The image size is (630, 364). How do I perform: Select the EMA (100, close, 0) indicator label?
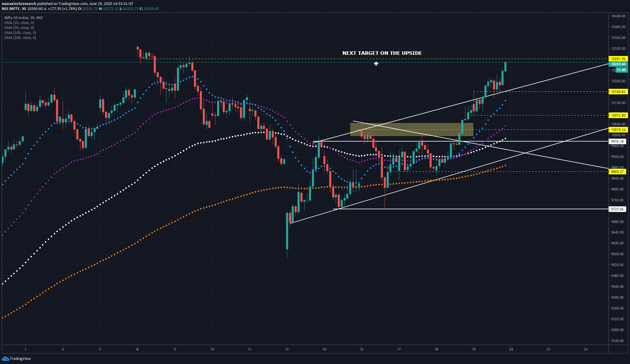pos(20,33)
